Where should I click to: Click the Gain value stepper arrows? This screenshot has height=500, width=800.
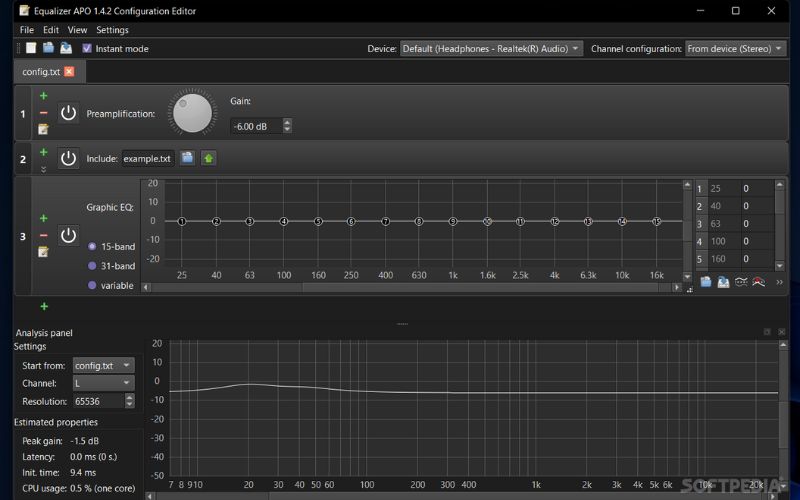(x=287, y=126)
